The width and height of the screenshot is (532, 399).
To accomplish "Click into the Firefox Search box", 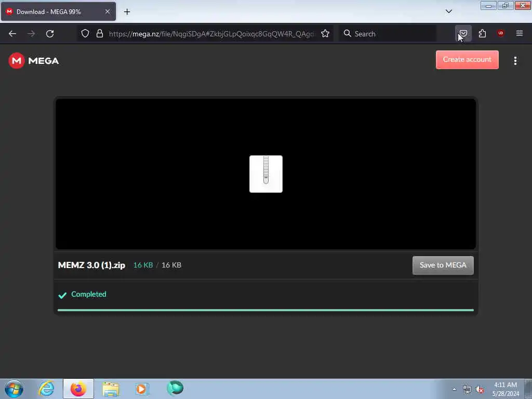I will click(388, 34).
